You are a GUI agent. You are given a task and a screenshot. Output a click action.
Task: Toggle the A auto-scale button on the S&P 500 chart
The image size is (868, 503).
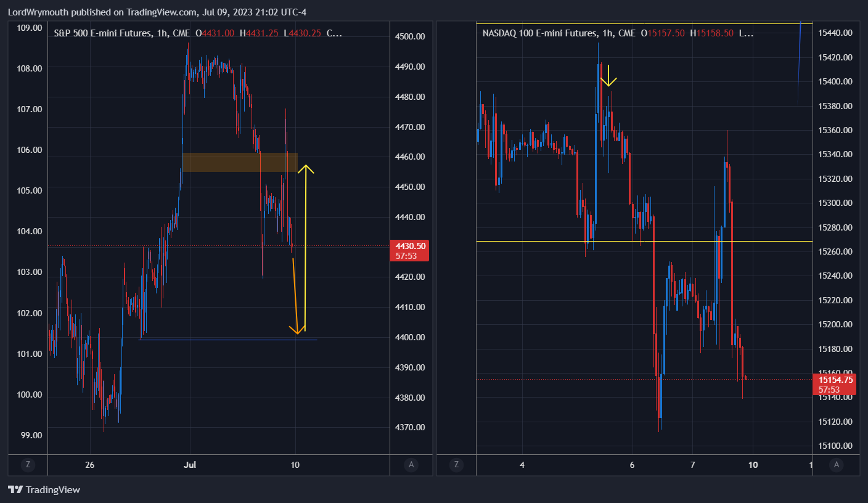coord(411,465)
